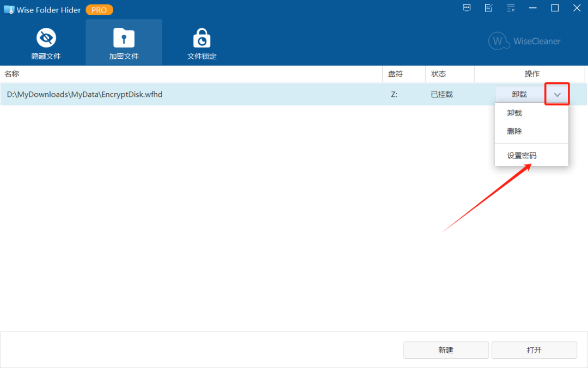
Task: Open the menu lines icon in title bar
Action: 511,8
